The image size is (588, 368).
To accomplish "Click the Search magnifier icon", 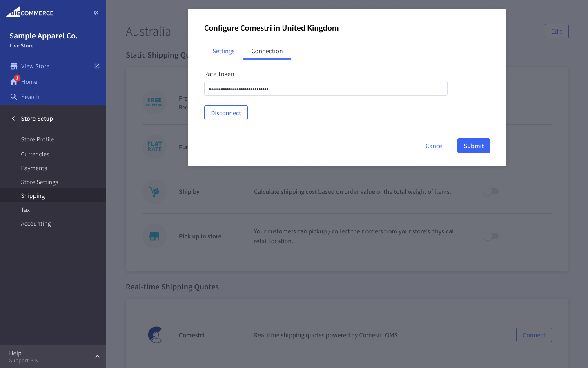I will (14, 97).
